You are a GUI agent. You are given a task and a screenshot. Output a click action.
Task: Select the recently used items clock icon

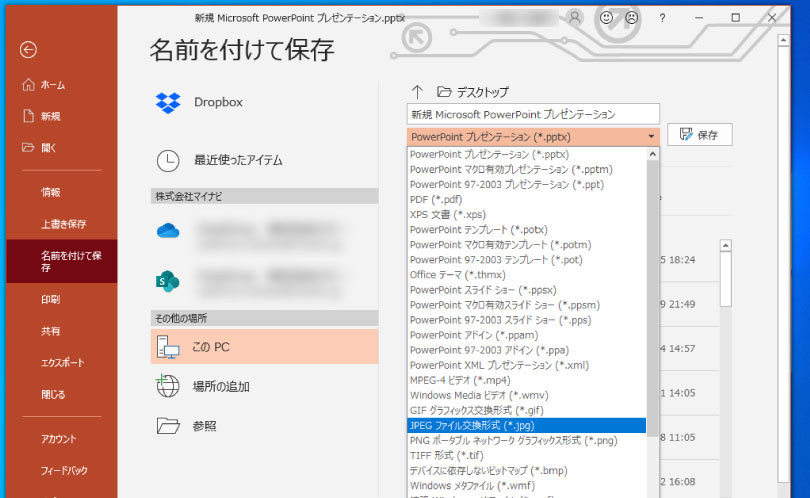point(167,160)
